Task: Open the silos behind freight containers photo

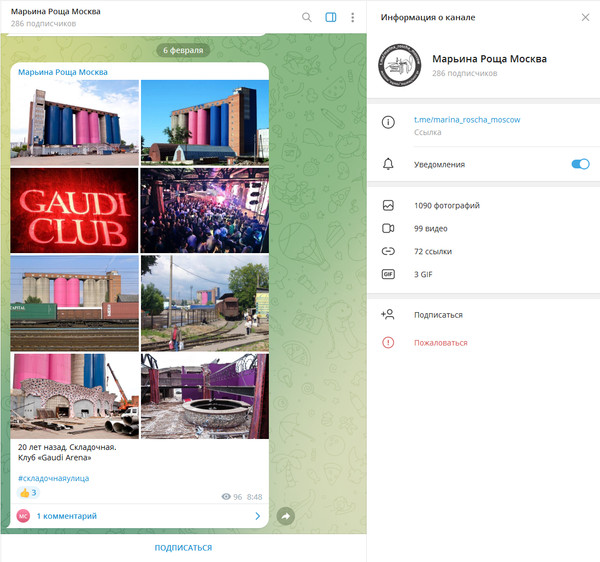Action: point(74,303)
